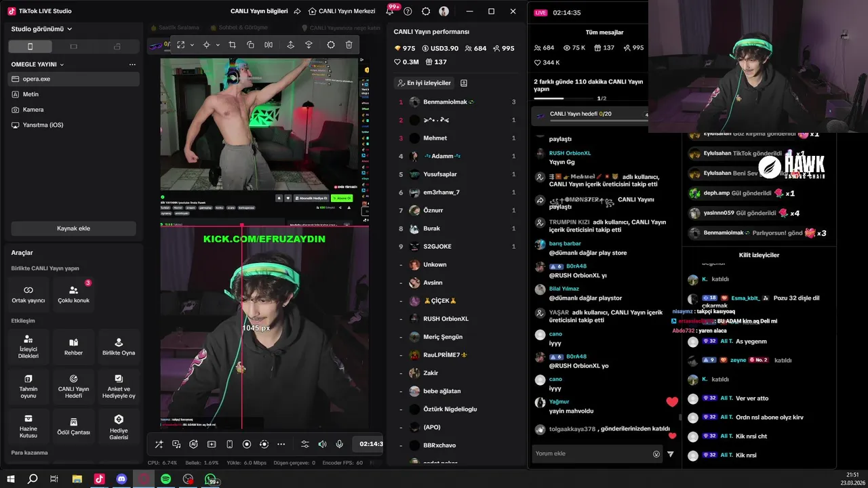Viewport: 868px width, 488px height.
Task: Open the Çoklu konuk tool
Action: tap(73, 294)
